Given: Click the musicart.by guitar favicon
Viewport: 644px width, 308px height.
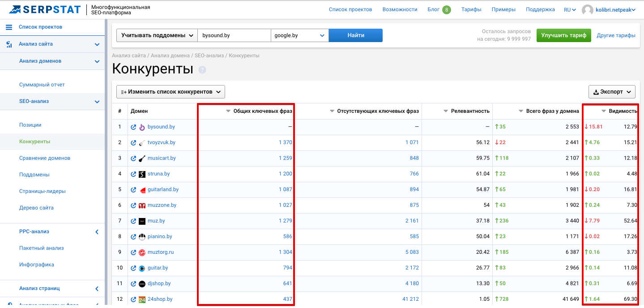Looking at the screenshot, I should 142,158.
